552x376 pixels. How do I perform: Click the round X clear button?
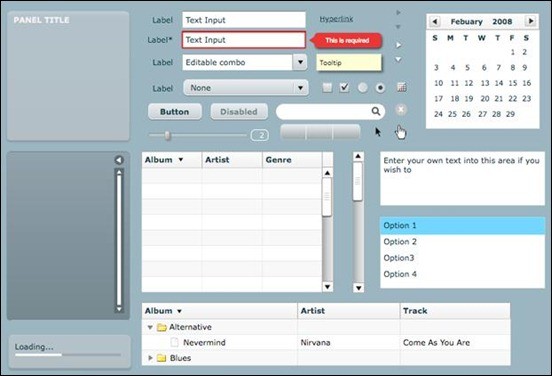point(401,109)
